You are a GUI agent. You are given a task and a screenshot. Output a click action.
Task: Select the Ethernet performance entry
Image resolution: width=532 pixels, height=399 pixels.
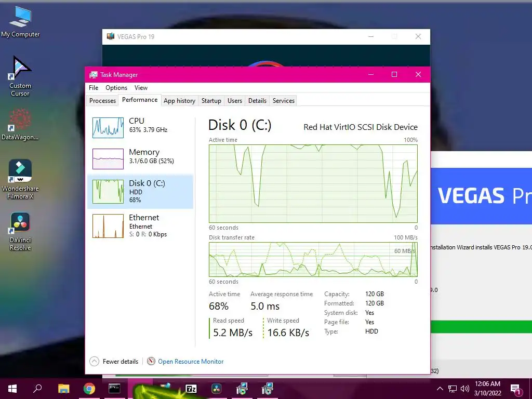pyautogui.click(x=140, y=225)
